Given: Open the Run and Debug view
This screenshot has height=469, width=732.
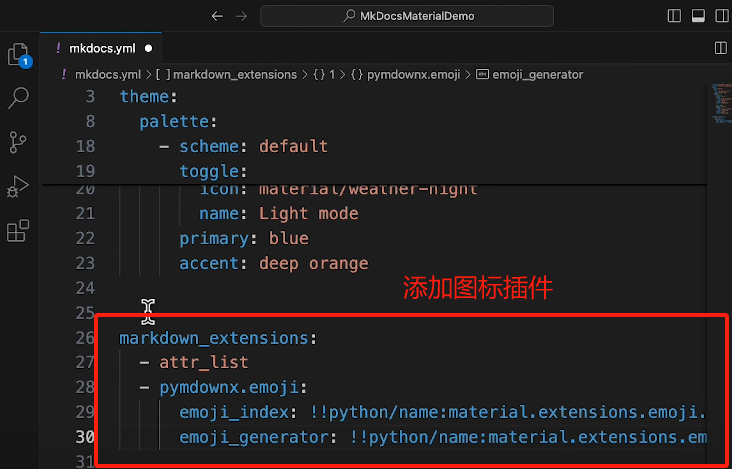Looking at the screenshot, I should pos(18,186).
